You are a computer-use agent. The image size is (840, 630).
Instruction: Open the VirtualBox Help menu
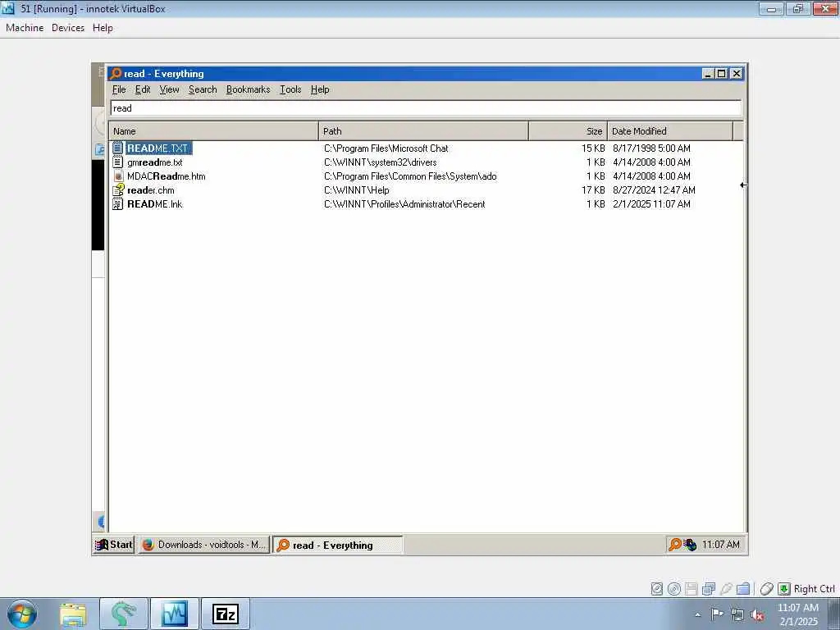coord(103,28)
